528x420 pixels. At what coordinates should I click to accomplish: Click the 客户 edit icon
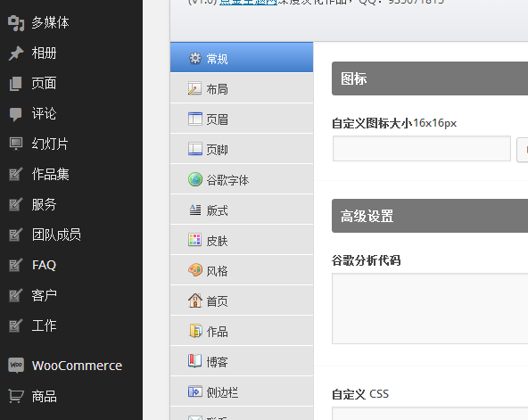pyautogui.click(x=16, y=295)
